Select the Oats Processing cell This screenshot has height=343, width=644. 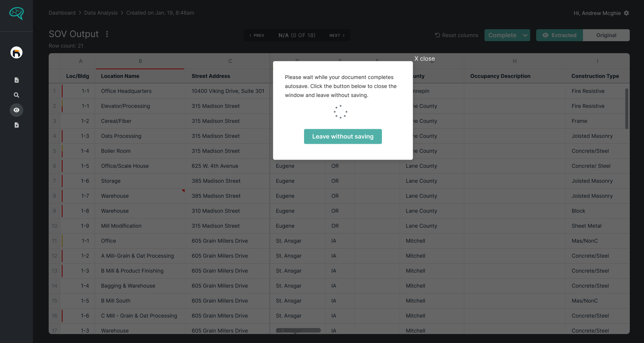click(x=140, y=136)
